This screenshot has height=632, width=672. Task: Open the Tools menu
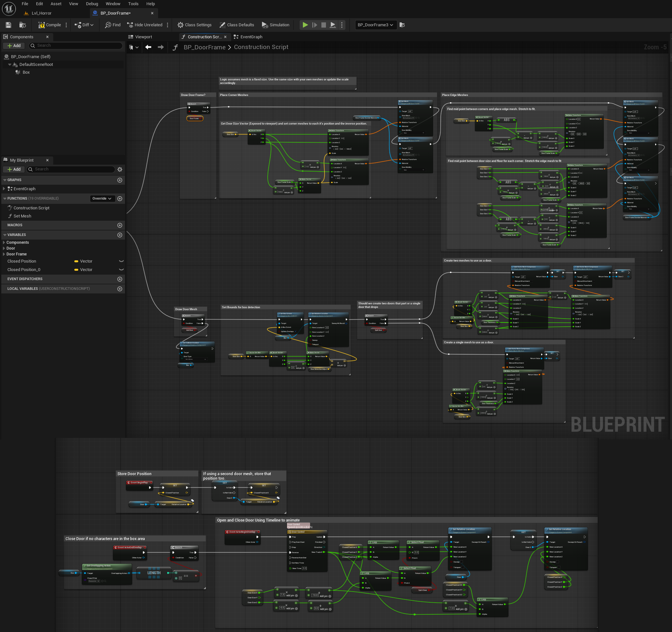click(x=133, y=4)
